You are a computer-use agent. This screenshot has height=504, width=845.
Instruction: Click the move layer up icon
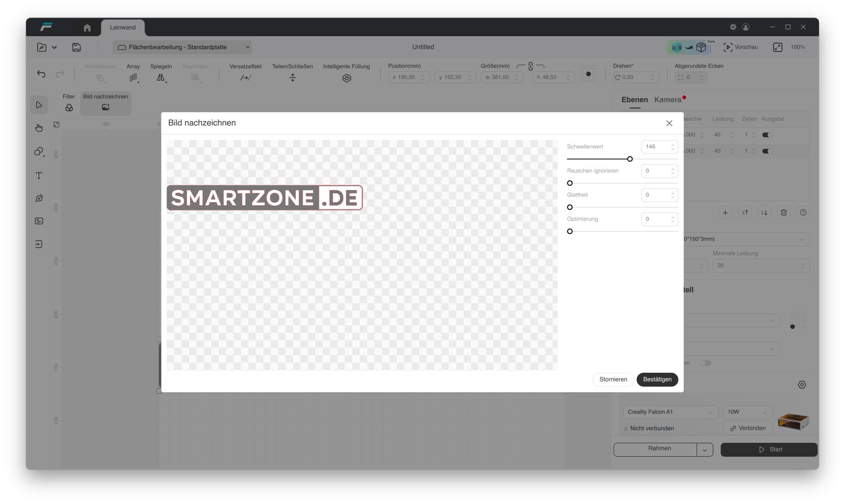(745, 212)
